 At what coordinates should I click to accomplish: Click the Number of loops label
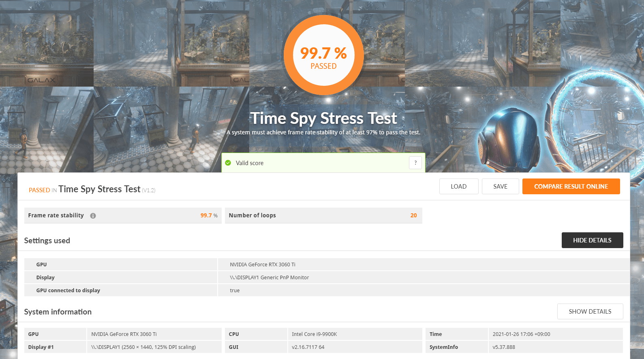(x=252, y=215)
